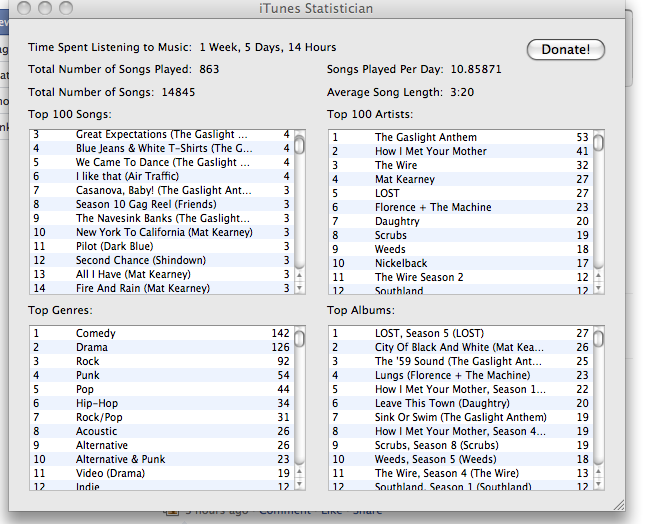Viewport: 648px width, 524px height.
Task: Select artist 'Florence + The Machine'
Action: (461, 207)
